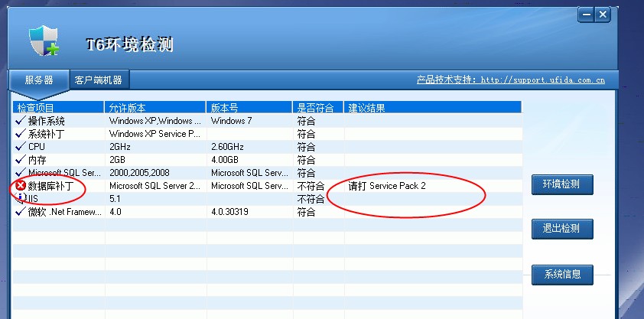The height and width of the screenshot is (319, 644).
Task: Minimize the T6环境检测 window
Action: pyautogui.click(x=587, y=15)
